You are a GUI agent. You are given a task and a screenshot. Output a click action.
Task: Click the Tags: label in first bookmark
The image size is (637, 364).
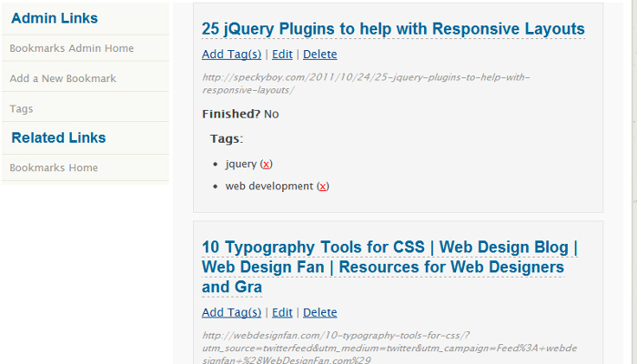tap(227, 139)
